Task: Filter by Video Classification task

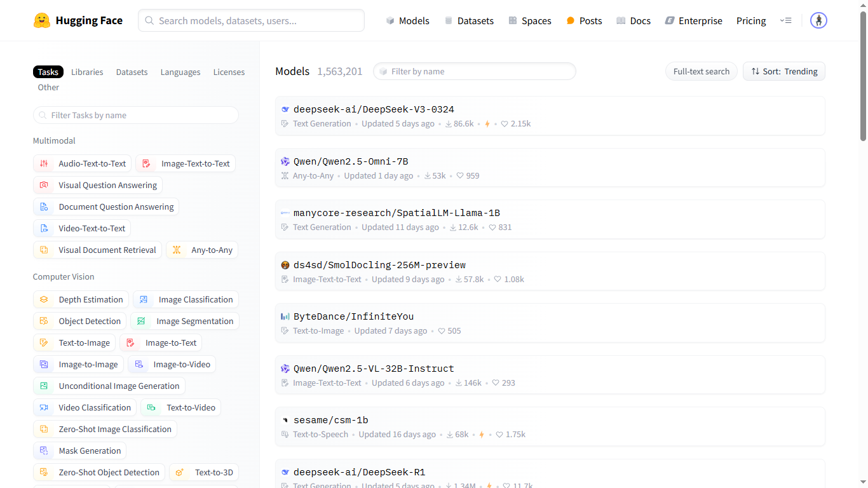Action: [85, 407]
